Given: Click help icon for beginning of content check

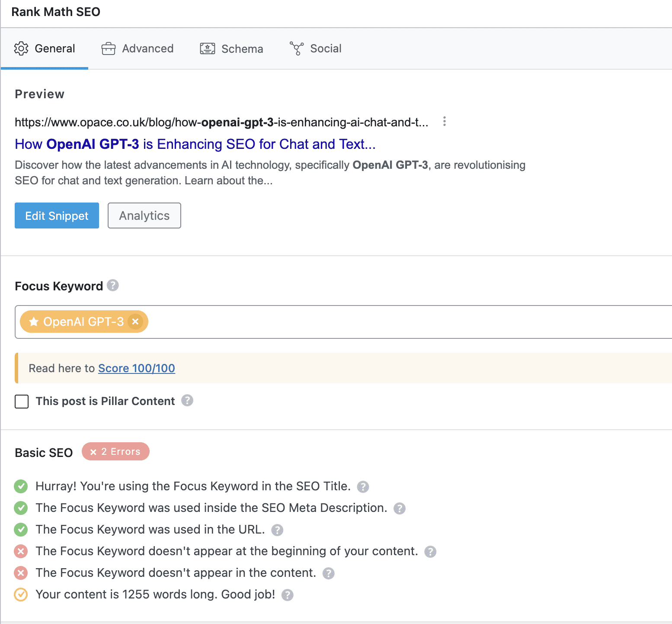Looking at the screenshot, I should [x=430, y=552].
